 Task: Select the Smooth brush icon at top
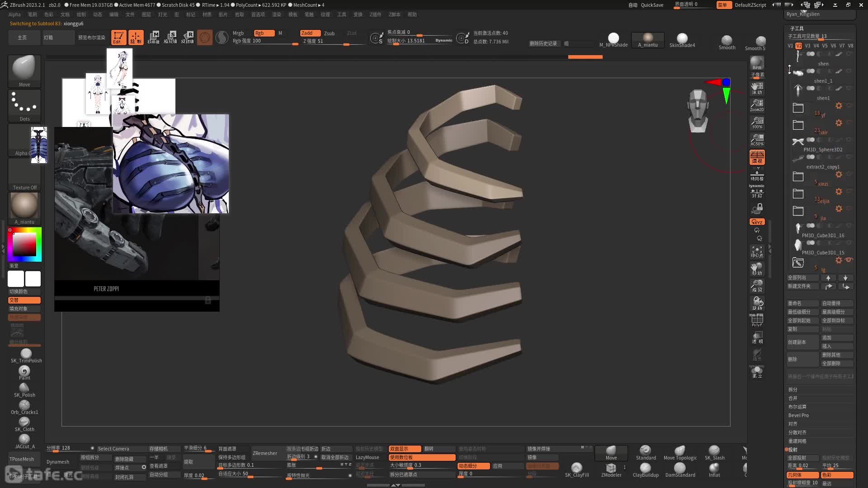coord(727,42)
